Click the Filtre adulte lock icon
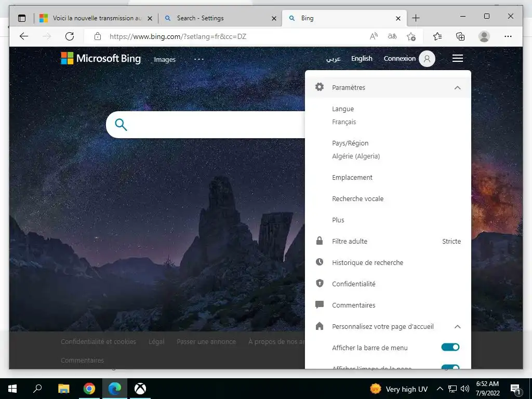 (x=320, y=241)
